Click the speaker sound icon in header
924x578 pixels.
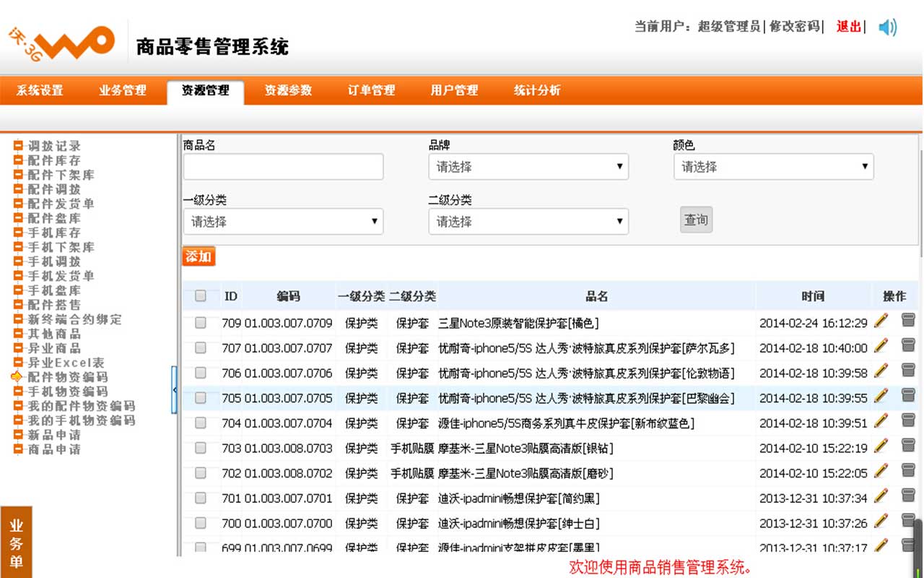887,27
